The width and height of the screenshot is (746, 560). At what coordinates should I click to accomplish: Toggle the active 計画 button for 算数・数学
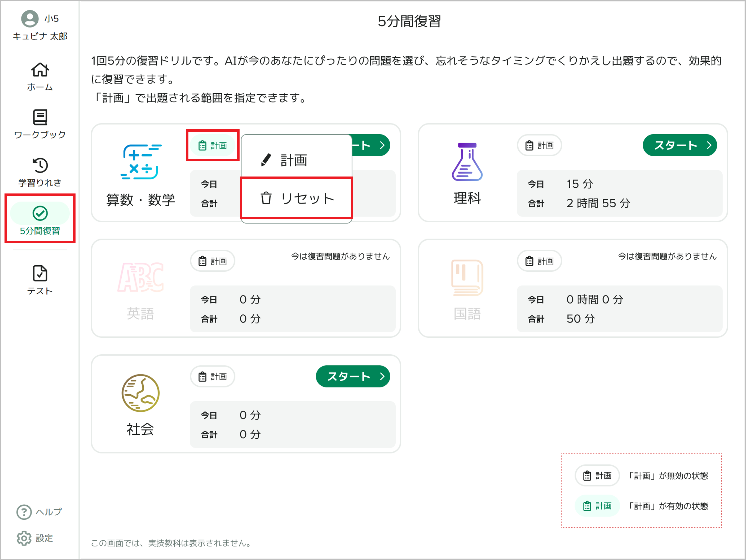coord(213,145)
